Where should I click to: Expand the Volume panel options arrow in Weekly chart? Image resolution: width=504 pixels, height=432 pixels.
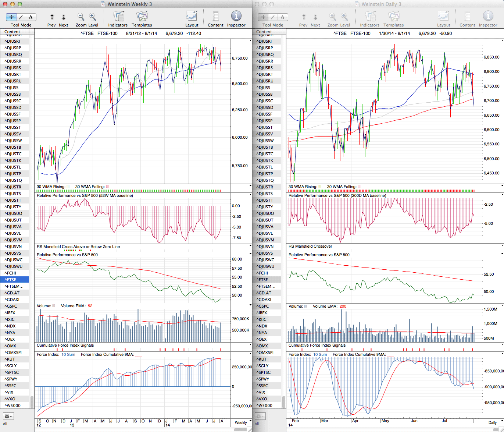tap(250, 305)
